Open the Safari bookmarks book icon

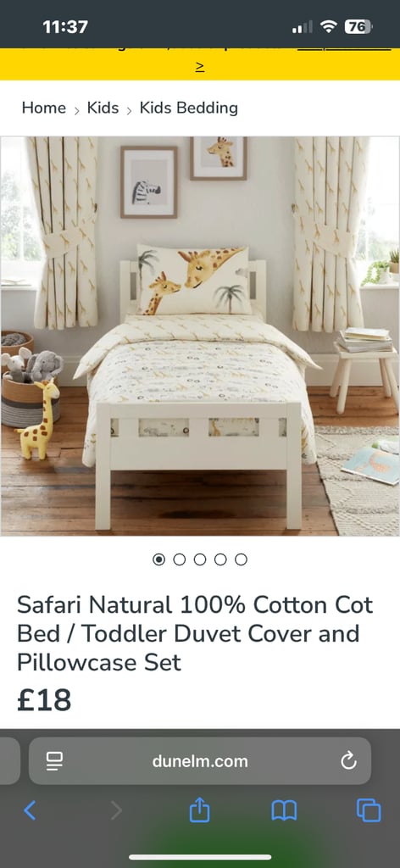pos(284,811)
